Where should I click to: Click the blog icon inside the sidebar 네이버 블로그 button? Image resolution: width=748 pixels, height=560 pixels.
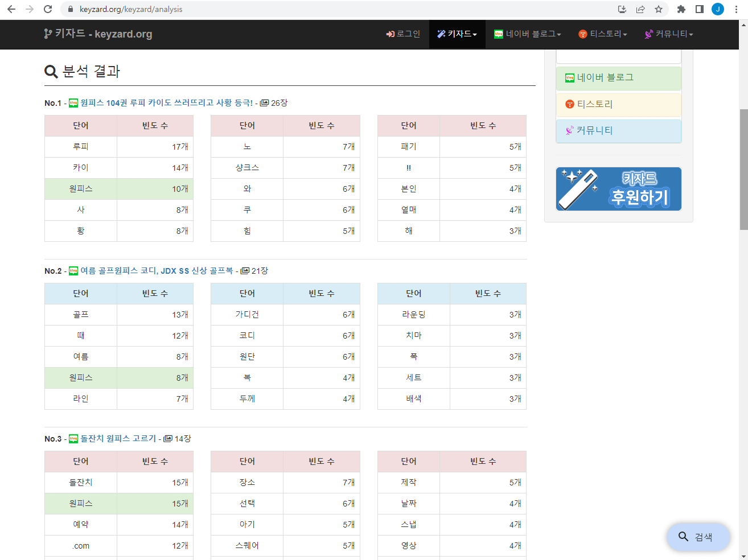569,78
